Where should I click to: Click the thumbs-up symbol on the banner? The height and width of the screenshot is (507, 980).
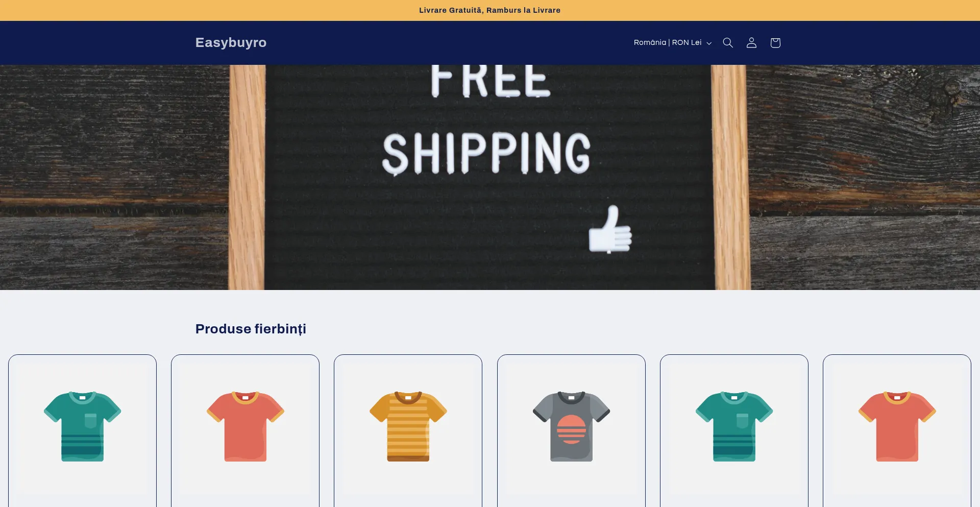(x=610, y=229)
